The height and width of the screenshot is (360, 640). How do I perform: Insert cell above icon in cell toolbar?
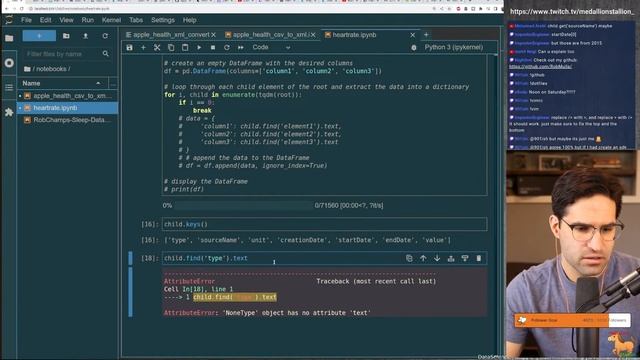click(x=451, y=258)
